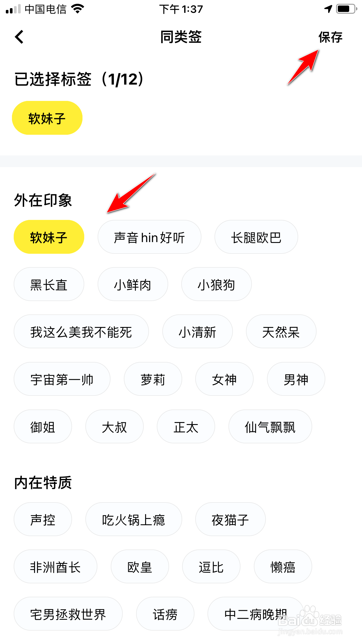The width and height of the screenshot is (362, 644).
Task: Choose the 长腿欧巴 tag
Action: 256,237
